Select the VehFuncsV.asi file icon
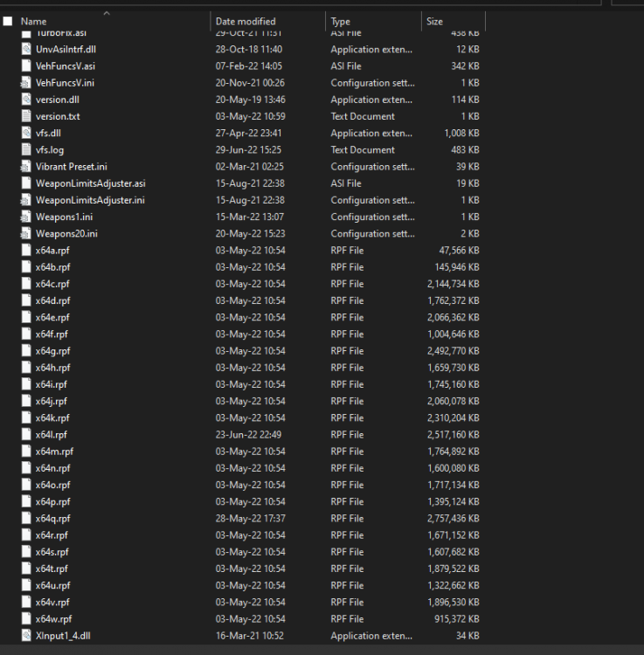 tap(26, 66)
